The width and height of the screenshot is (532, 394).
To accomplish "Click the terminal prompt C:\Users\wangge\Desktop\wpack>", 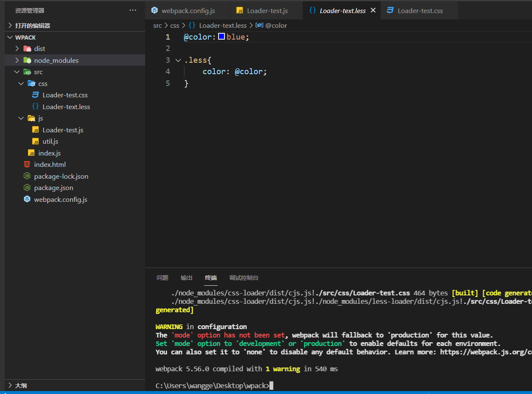I will 212,386.
